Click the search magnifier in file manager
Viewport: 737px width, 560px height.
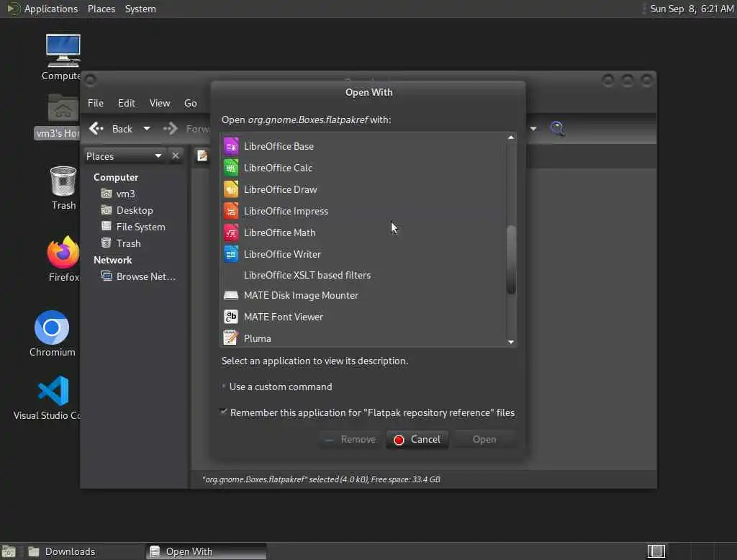coord(557,128)
